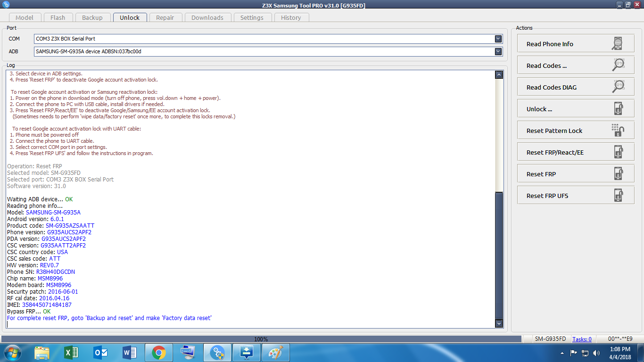Open the download arrow taskbar app
644x362 pixels.
(x=247, y=353)
